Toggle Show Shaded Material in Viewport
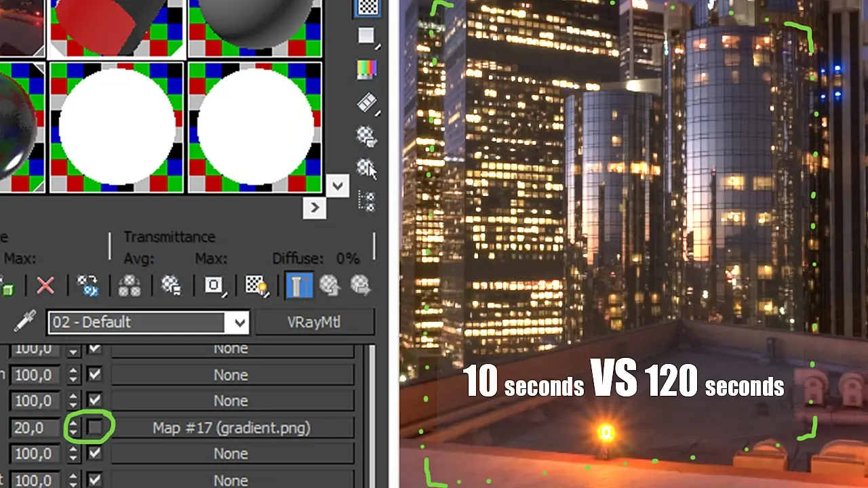The height and width of the screenshot is (488, 868). pos(257,285)
